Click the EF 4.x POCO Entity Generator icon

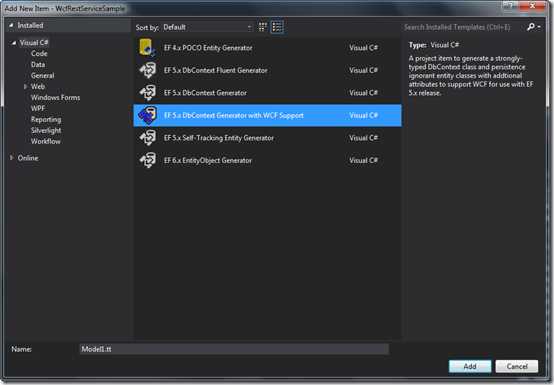[x=147, y=48]
